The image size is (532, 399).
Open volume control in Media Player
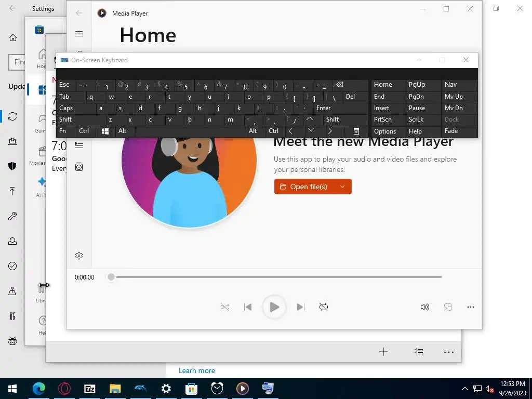425,308
